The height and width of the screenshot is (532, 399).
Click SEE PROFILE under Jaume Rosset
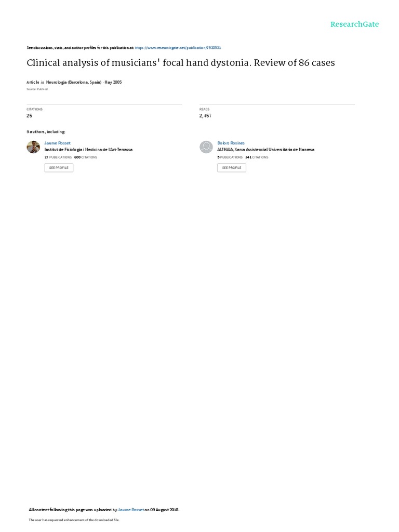(59, 168)
